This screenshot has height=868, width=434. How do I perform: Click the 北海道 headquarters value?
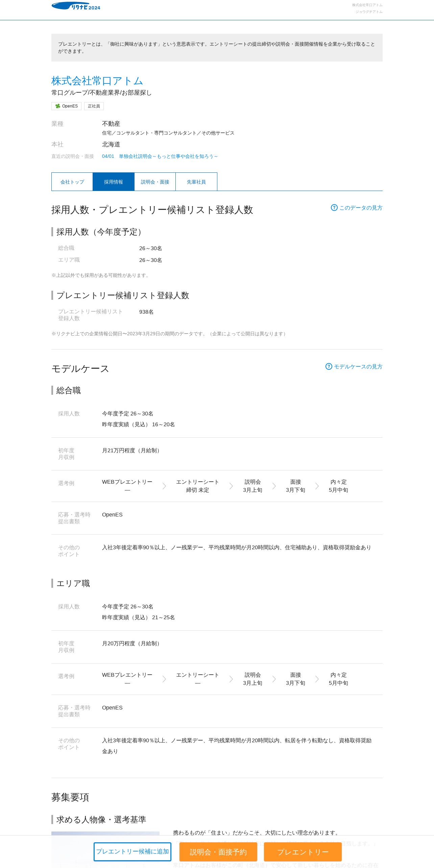click(111, 144)
